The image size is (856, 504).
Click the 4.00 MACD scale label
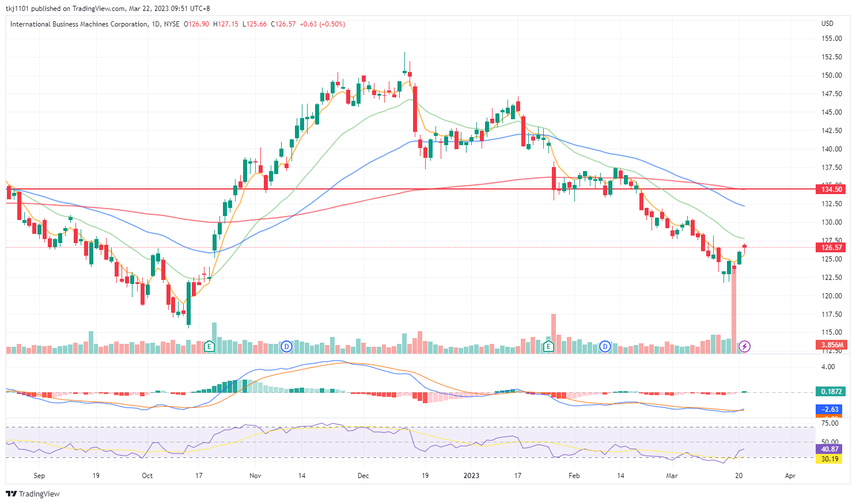pyautogui.click(x=828, y=367)
